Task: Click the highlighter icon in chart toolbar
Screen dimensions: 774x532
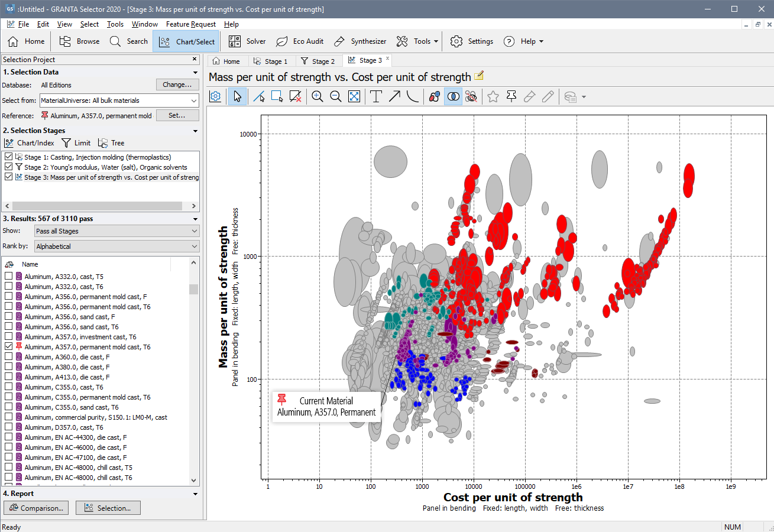Action: [x=530, y=96]
